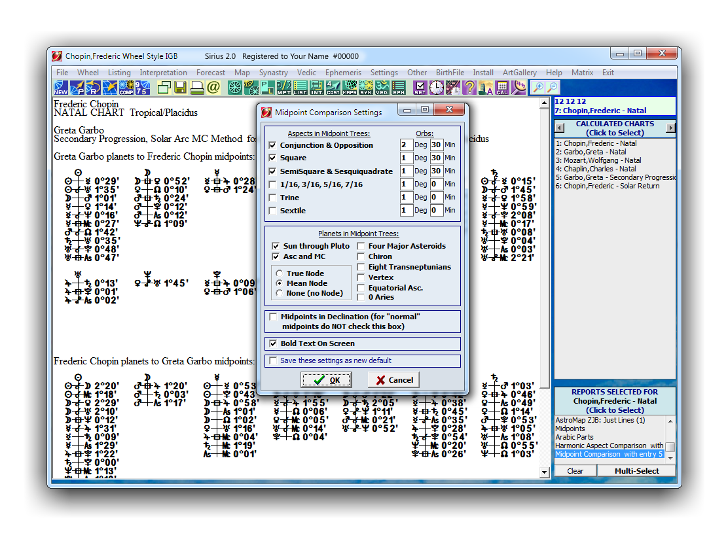Screen dimensions: 728x560
Task: Click OK button in settings dialog
Action: (x=326, y=380)
